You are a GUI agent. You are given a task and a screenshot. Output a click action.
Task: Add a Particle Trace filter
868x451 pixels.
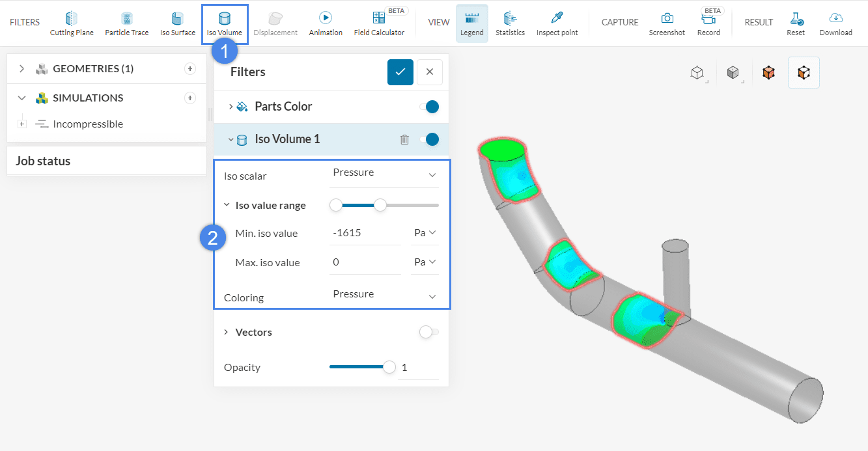point(126,23)
